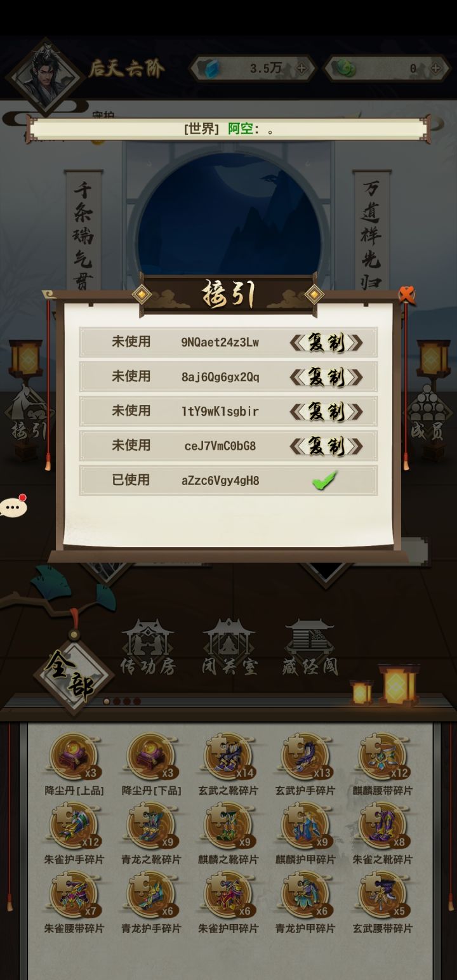This screenshot has height=980, width=457.
Task: Enter the 闭关室 building
Action: coord(228,647)
